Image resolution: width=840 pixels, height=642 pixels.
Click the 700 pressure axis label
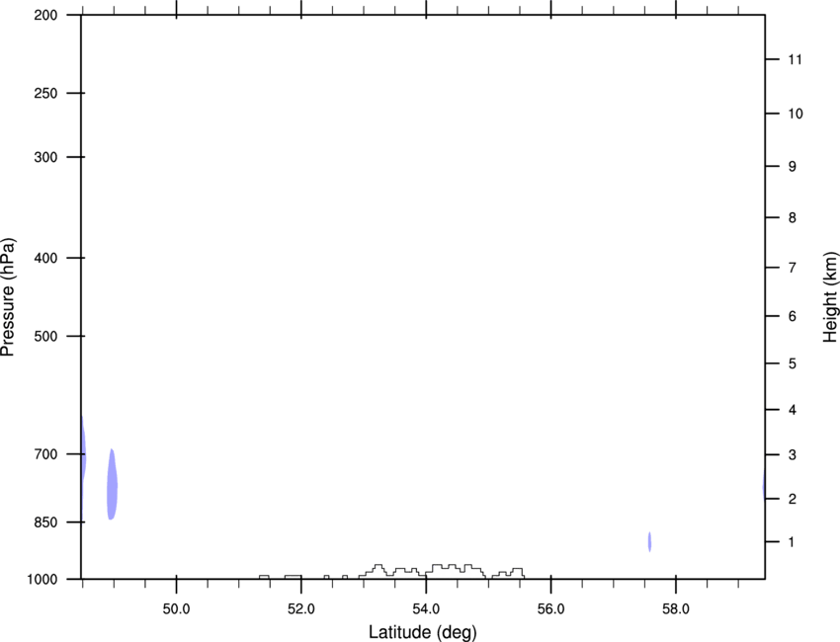pos(45,454)
